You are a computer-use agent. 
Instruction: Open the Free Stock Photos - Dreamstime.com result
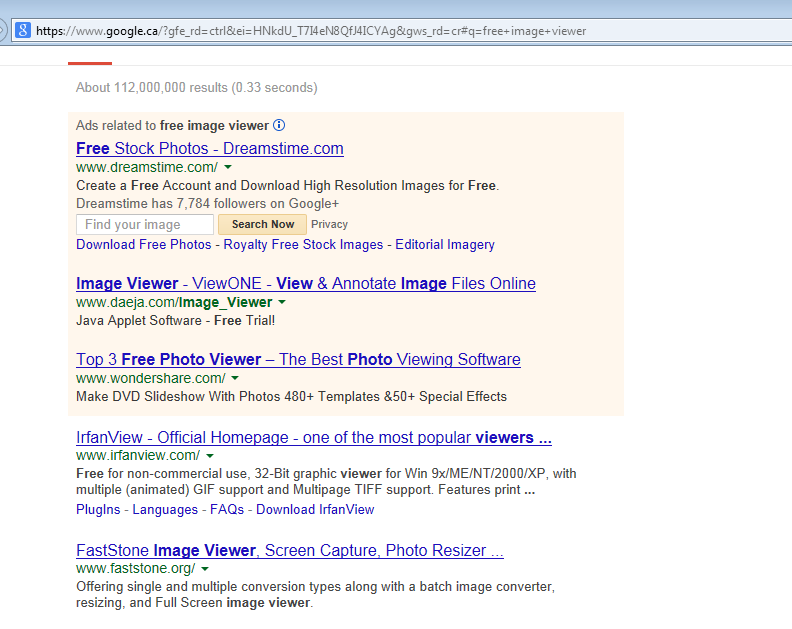209,149
